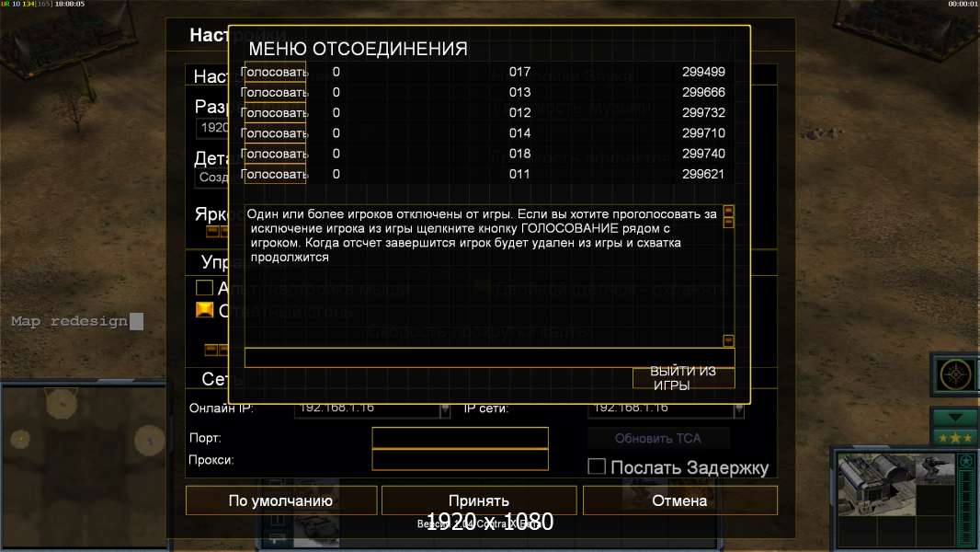Click the radar compass icon on the right HUD
Image resolution: width=980 pixels, height=552 pixels.
(955, 374)
